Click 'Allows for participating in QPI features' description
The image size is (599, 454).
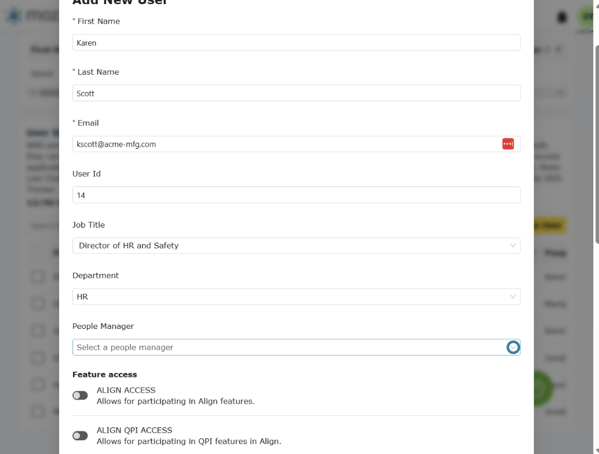point(189,441)
